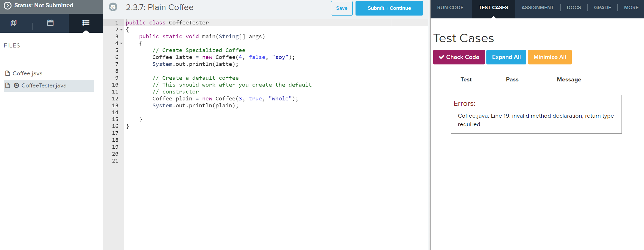Open the calendar icon in sidebar
The height and width of the screenshot is (250, 644).
[50, 23]
